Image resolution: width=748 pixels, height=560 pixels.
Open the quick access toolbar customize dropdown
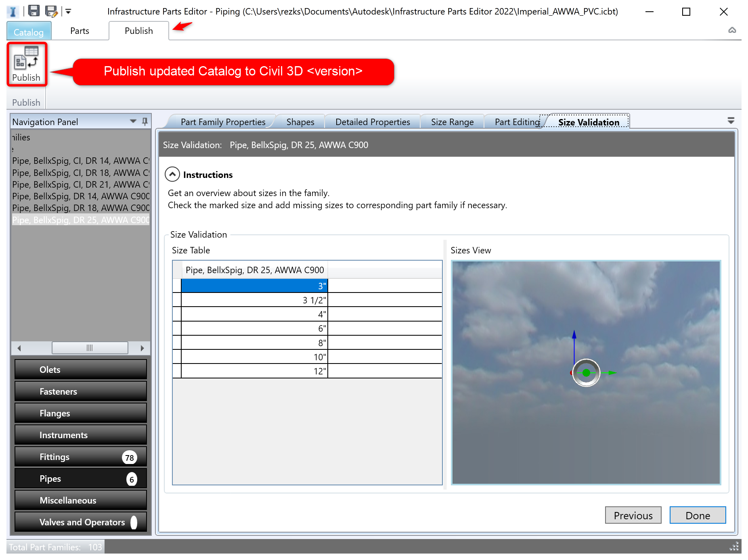pyautogui.click(x=69, y=11)
